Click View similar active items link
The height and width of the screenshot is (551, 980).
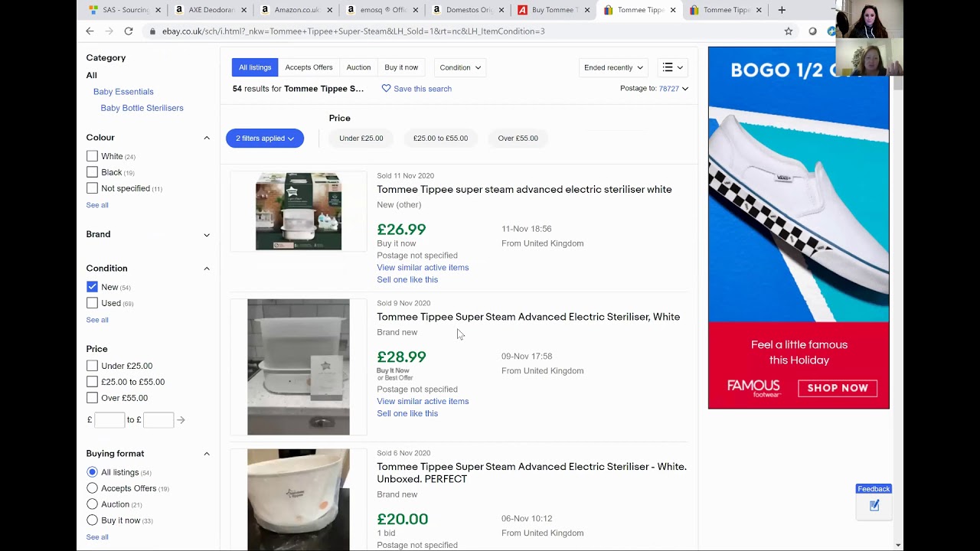(x=423, y=268)
